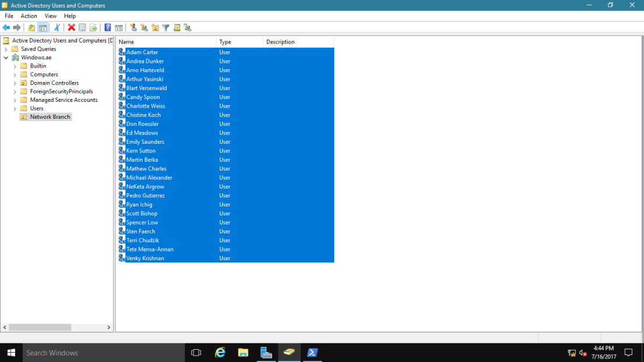Select user Spencer Low
The height and width of the screenshot is (362, 644).
(142, 222)
